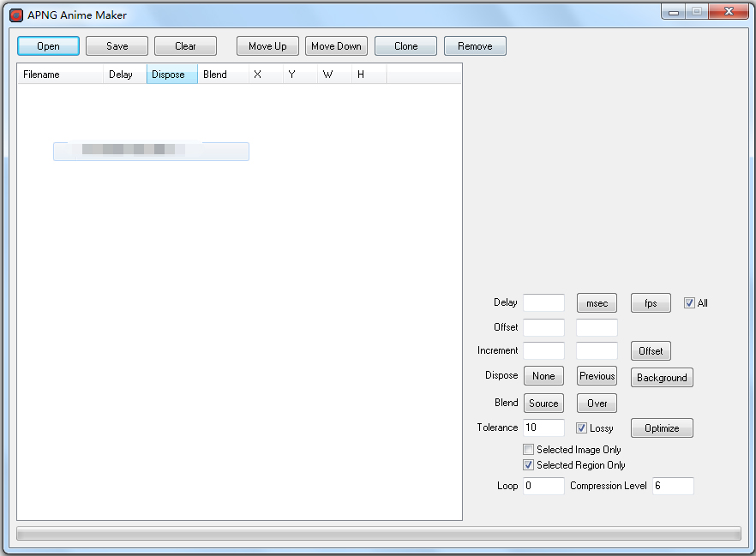Image resolution: width=756 pixels, height=556 pixels.
Task: Minimize the APNG Anime Maker window
Action: [674, 11]
